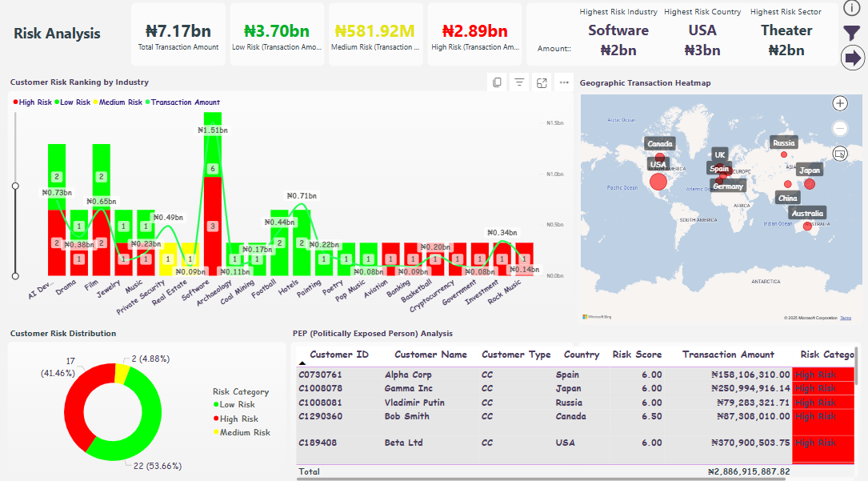
Task: Open the filters icon on industry chart
Action: pyautogui.click(x=519, y=82)
